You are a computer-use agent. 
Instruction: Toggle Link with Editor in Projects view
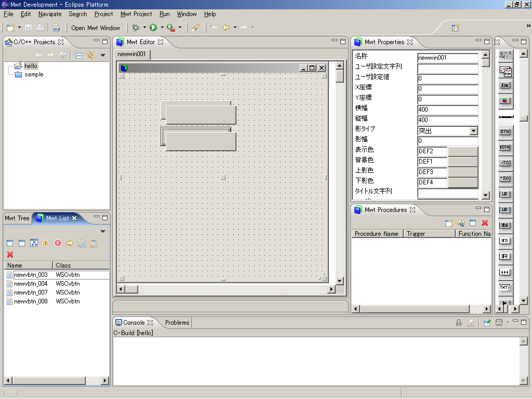click(x=90, y=55)
